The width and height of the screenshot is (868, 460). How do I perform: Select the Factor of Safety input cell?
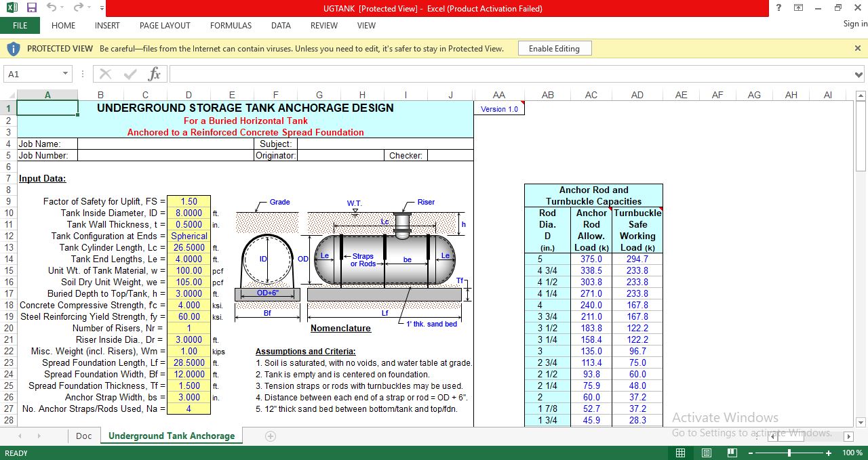(x=189, y=202)
